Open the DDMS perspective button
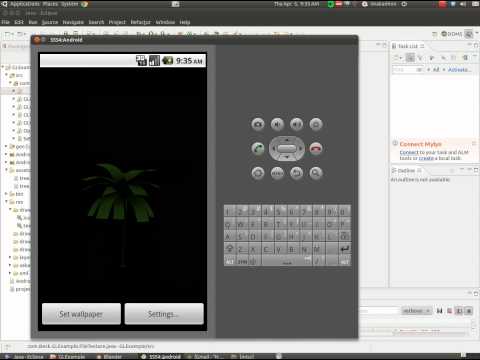 [x=452, y=34]
